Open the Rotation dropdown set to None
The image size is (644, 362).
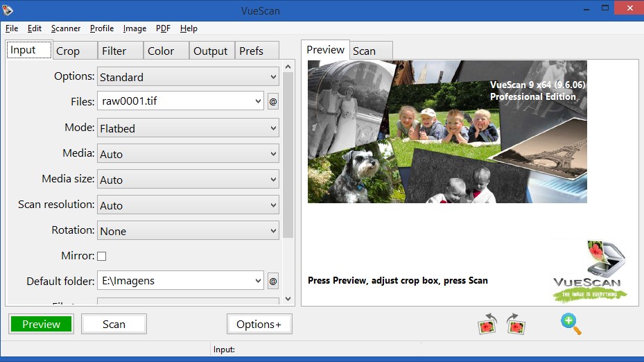(188, 231)
